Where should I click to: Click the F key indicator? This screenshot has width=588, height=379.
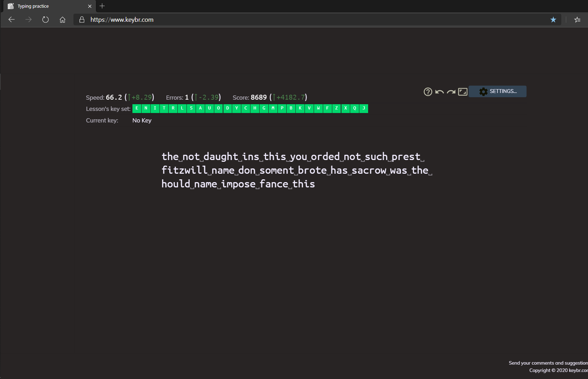tap(327, 108)
